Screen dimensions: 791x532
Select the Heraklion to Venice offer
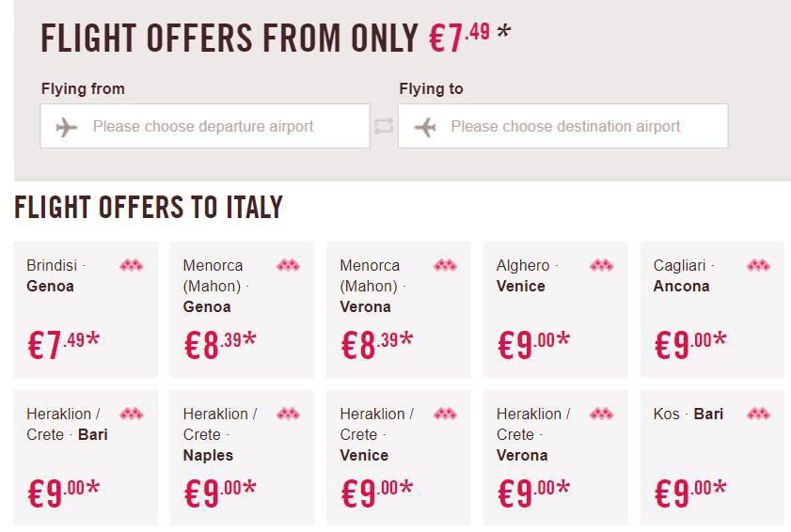399,458
